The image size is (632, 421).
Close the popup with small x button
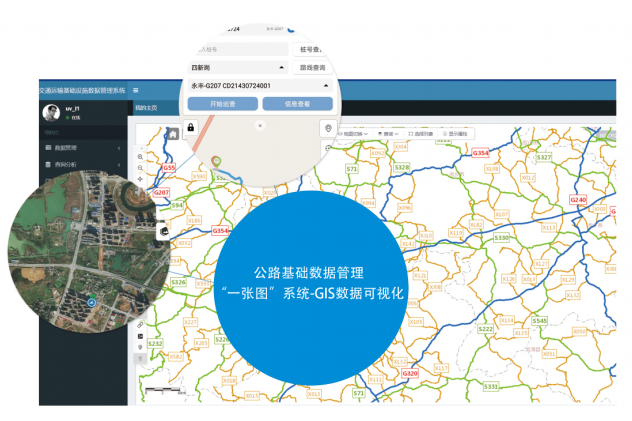[x=260, y=126]
